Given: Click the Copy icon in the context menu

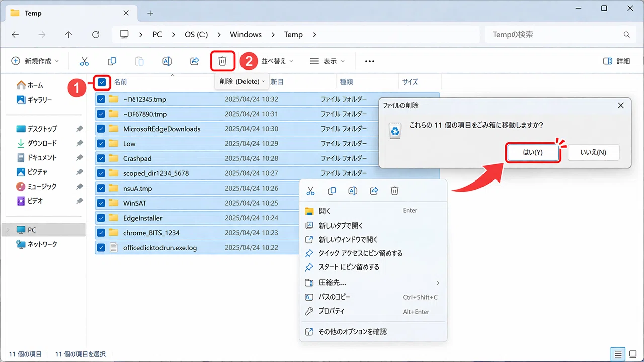Looking at the screenshot, I should pos(332,191).
